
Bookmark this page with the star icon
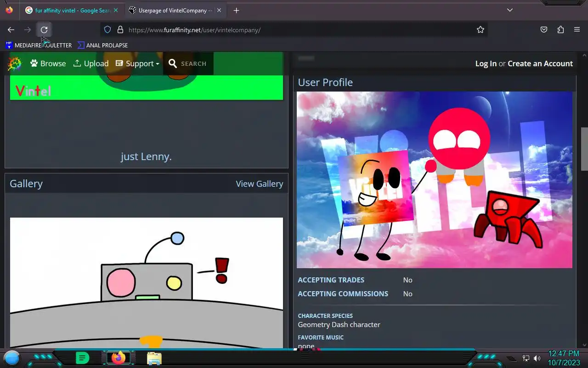point(481,30)
